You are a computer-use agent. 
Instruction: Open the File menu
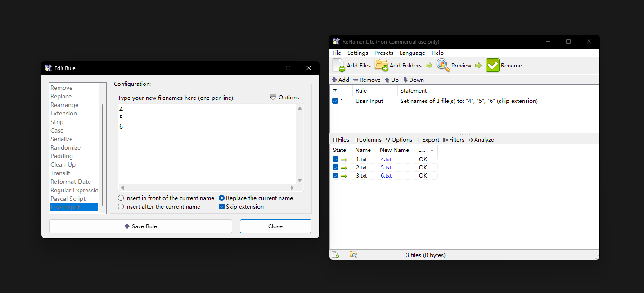tap(337, 53)
